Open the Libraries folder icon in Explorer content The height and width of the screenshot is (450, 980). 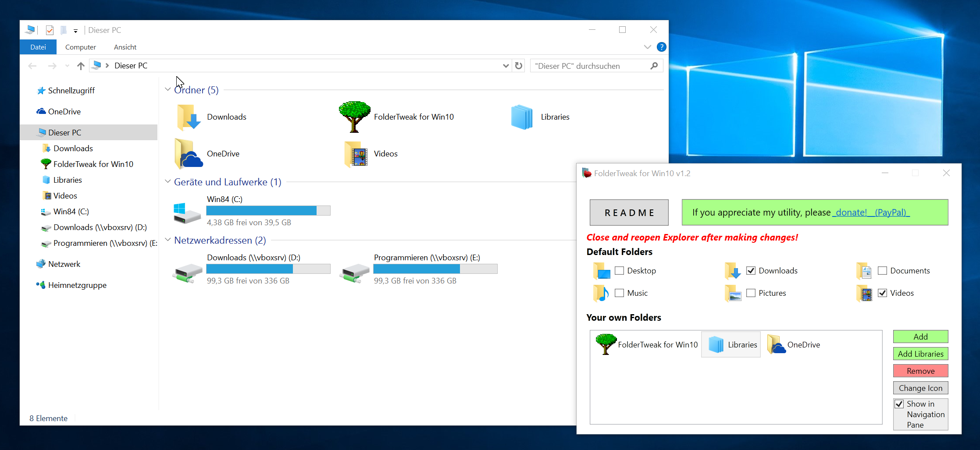[522, 117]
